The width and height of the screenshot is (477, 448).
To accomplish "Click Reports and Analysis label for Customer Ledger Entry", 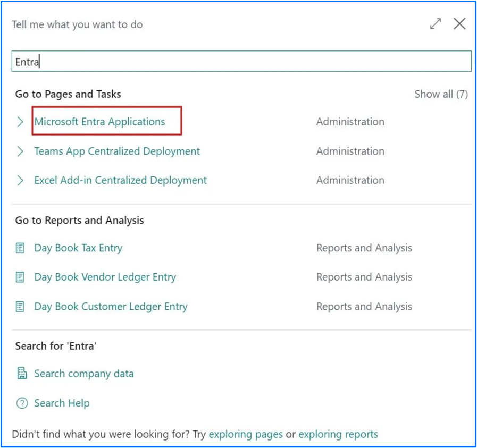I will tap(364, 306).
